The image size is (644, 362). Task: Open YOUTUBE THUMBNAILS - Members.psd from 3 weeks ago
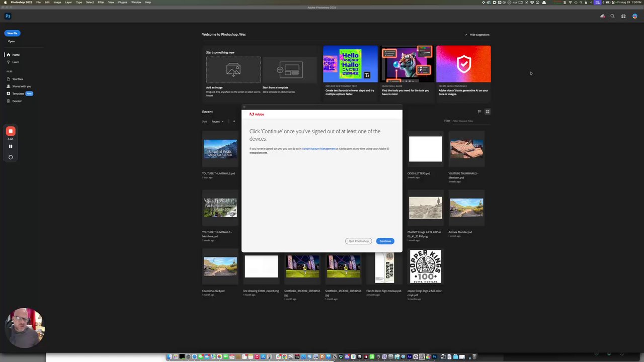(x=467, y=149)
